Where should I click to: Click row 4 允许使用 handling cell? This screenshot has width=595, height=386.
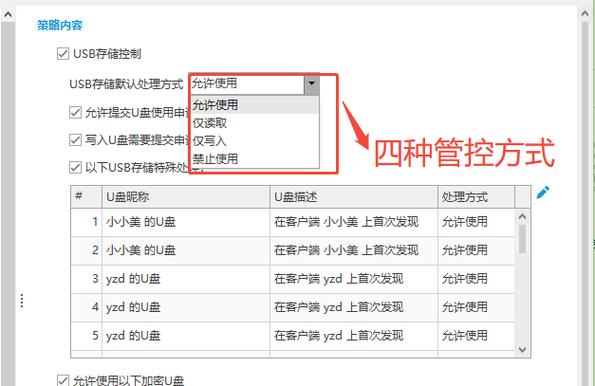click(476, 307)
